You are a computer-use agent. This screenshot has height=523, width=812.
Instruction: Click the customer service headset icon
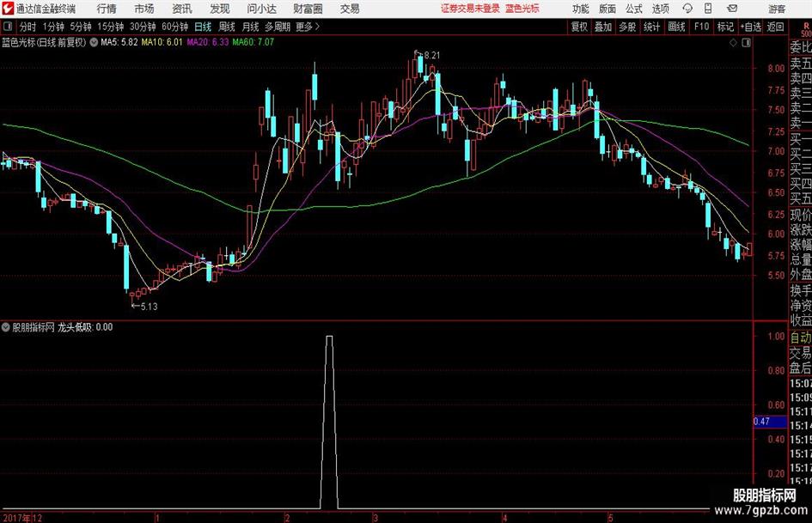click(687, 9)
